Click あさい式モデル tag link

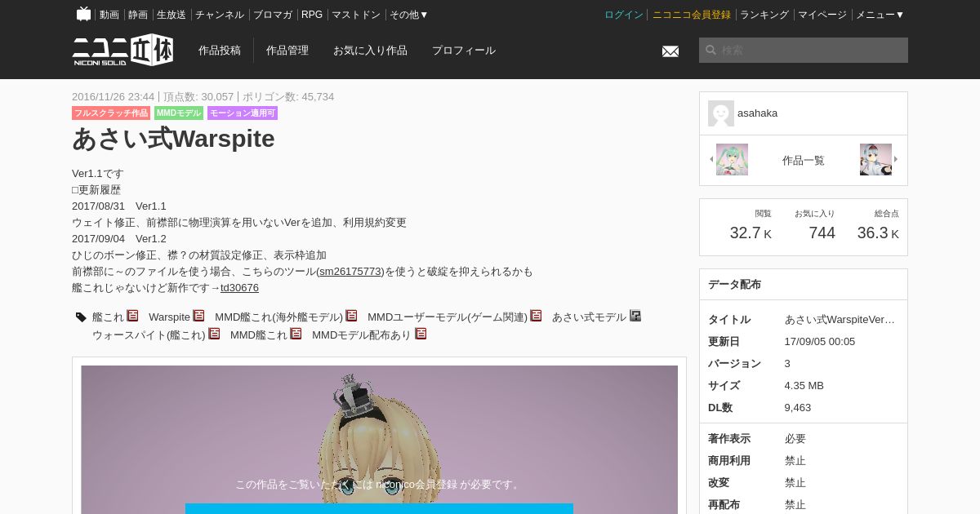(x=589, y=317)
